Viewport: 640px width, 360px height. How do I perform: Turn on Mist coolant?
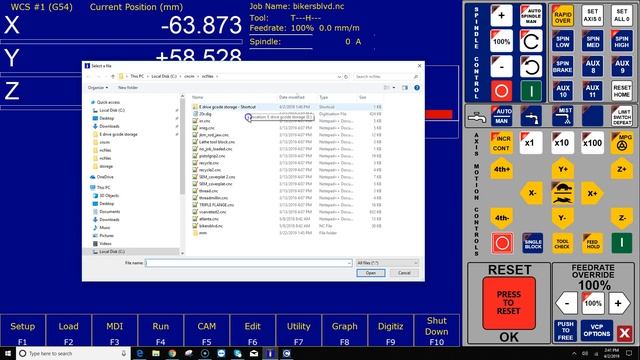(562, 116)
